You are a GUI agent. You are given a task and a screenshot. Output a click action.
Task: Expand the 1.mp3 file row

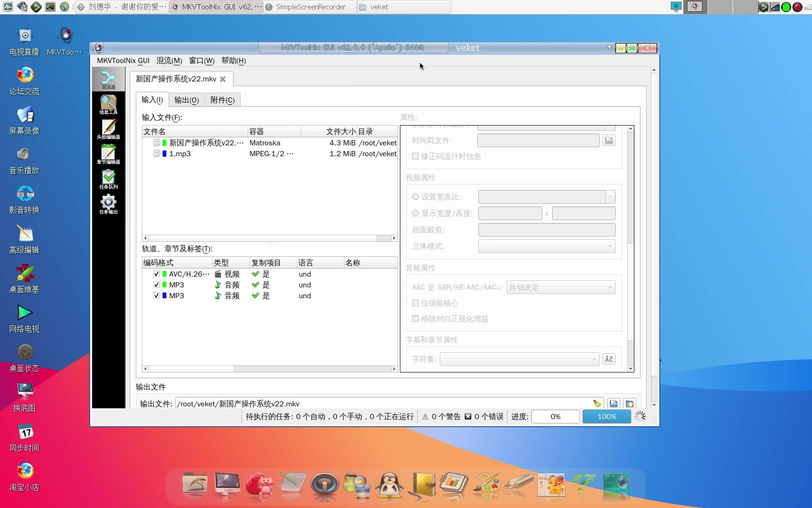click(157, 153)
